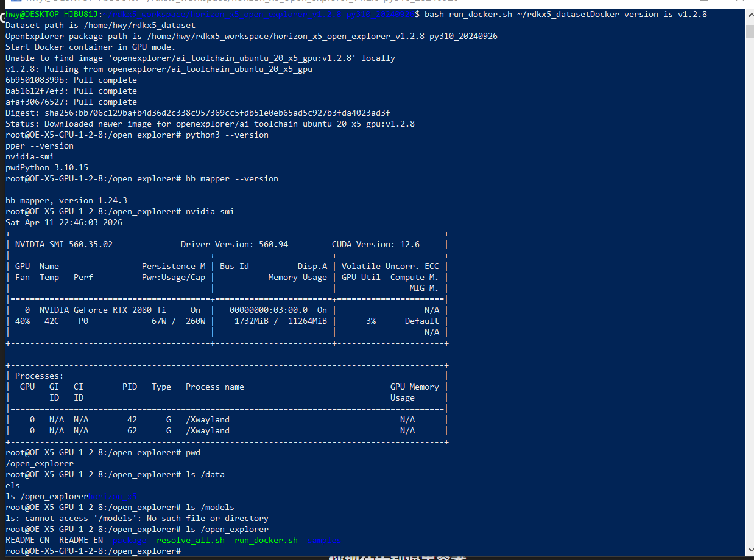This screenshot has height=560, width=754.
Task: Click the '/open_explorer' output line under pwd
Action: (40, 463)
